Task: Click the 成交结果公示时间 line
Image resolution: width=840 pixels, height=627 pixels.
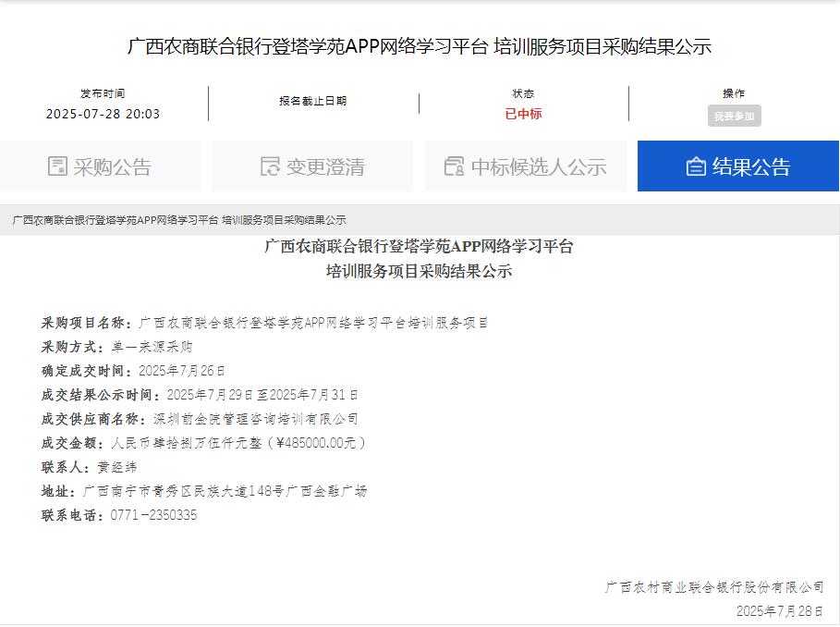Action: coord(200,395)
